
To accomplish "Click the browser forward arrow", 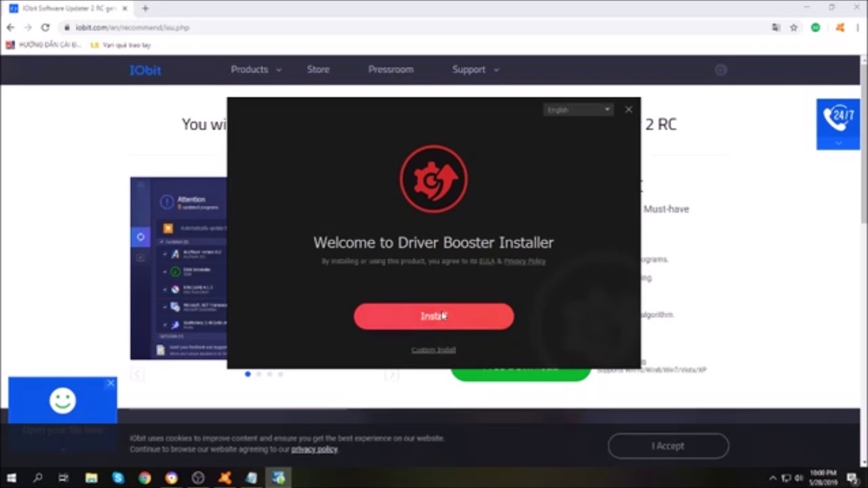I will pyautogui.click(x=28, y=28).
